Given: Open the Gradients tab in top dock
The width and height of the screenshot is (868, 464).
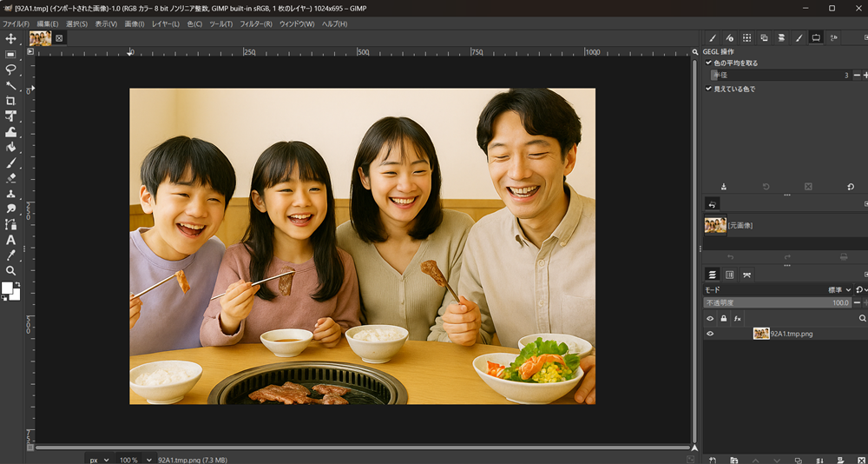Looking at the screenshot, I should [781, 37].
